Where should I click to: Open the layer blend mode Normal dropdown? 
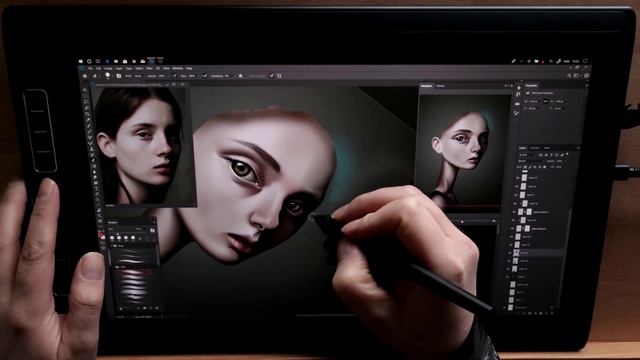pyautogui.click(x=530, y=161)
